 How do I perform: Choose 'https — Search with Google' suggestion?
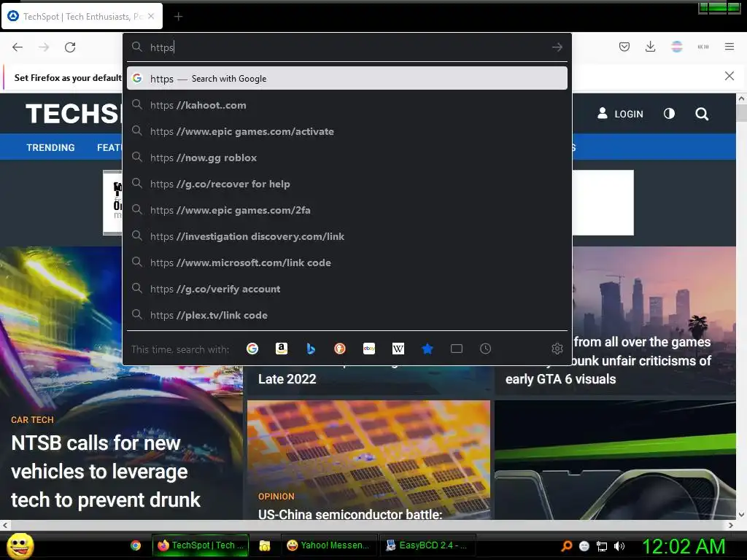click(347, 78)
